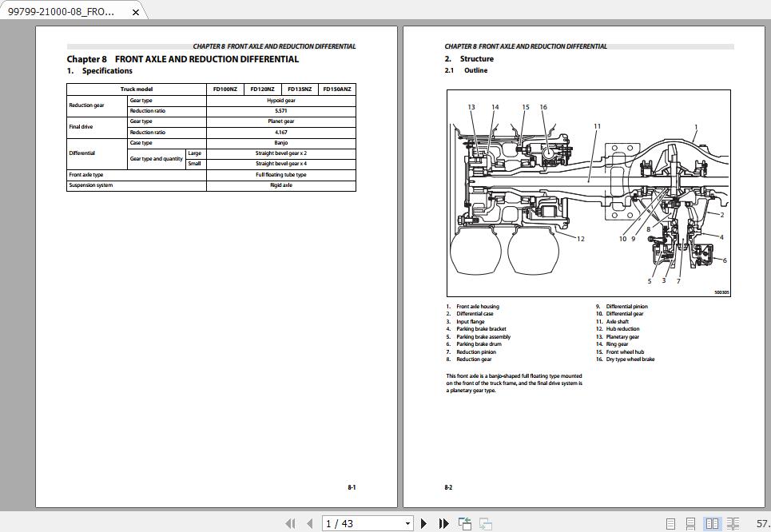Enable book view layout

pos(733,523)
